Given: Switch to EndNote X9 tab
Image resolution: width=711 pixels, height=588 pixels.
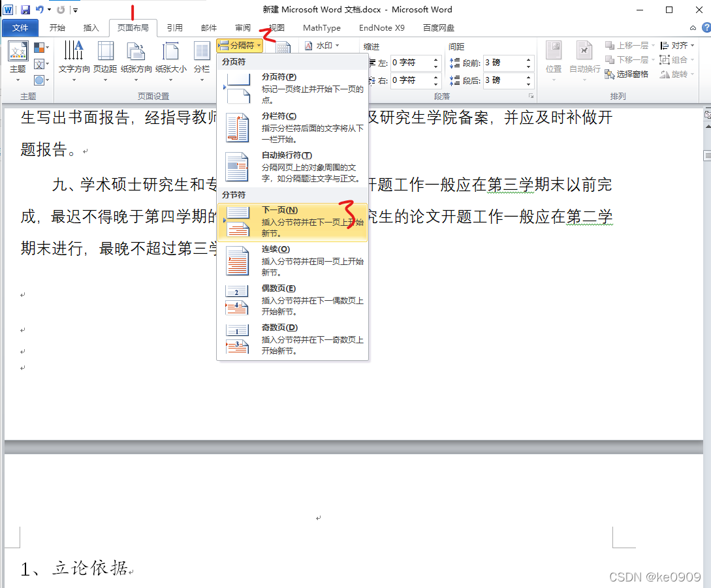Looking at the screenshot, I should (381, 27).
